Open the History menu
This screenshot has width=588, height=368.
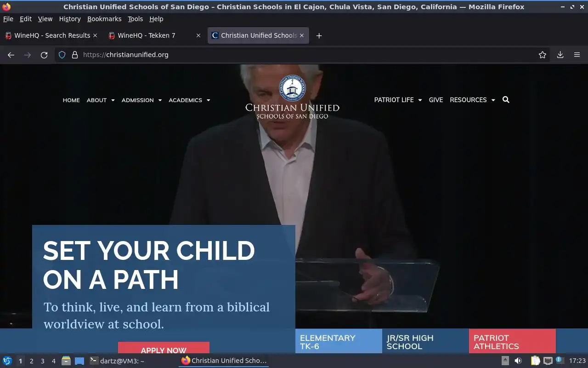(70, 19)
